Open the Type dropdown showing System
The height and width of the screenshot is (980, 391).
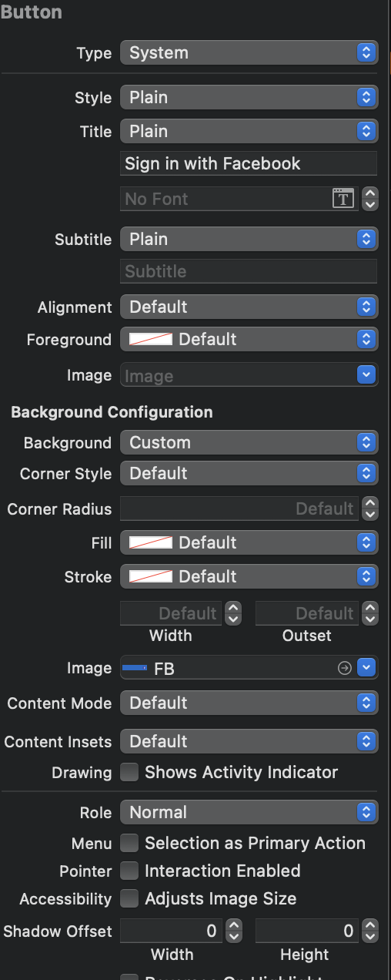pyautogui.click(x=249, y=53)
